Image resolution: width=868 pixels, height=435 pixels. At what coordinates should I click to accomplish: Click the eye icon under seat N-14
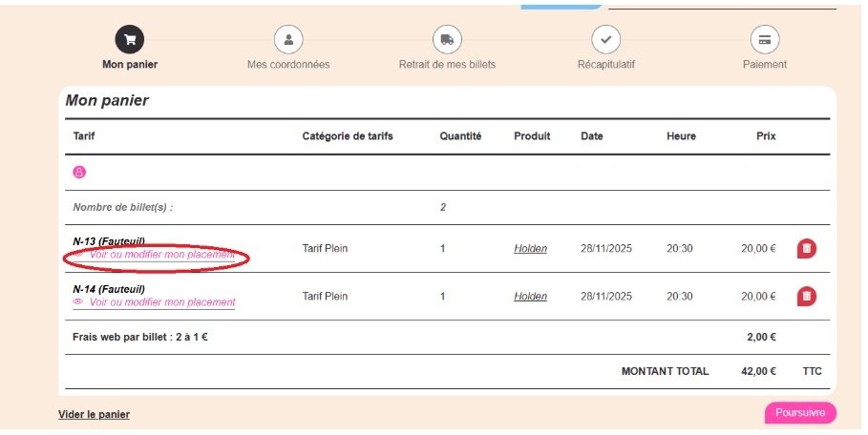click(x=78, y=302)
